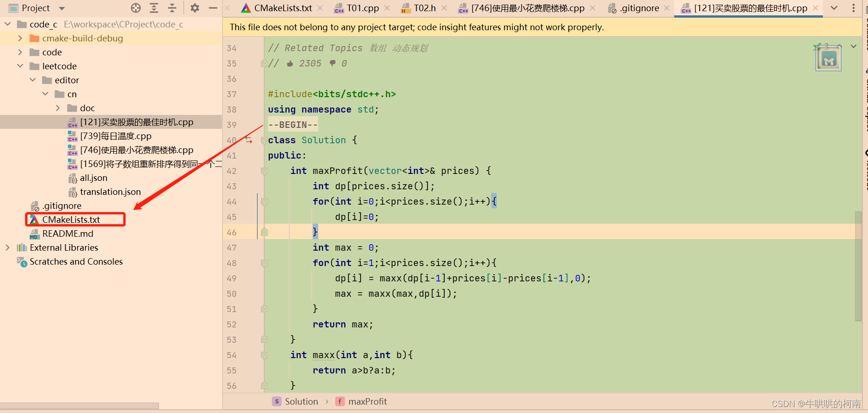Viewport: 868px width, 413px height.
Task: Collapse the code_c root folder
Action: tap(7, 24)
